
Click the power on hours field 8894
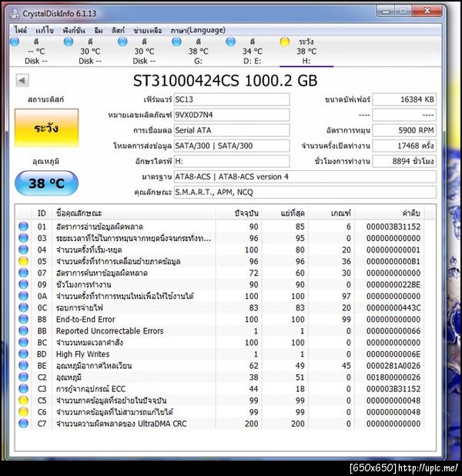pyautogui.click(x=404, y=161)
